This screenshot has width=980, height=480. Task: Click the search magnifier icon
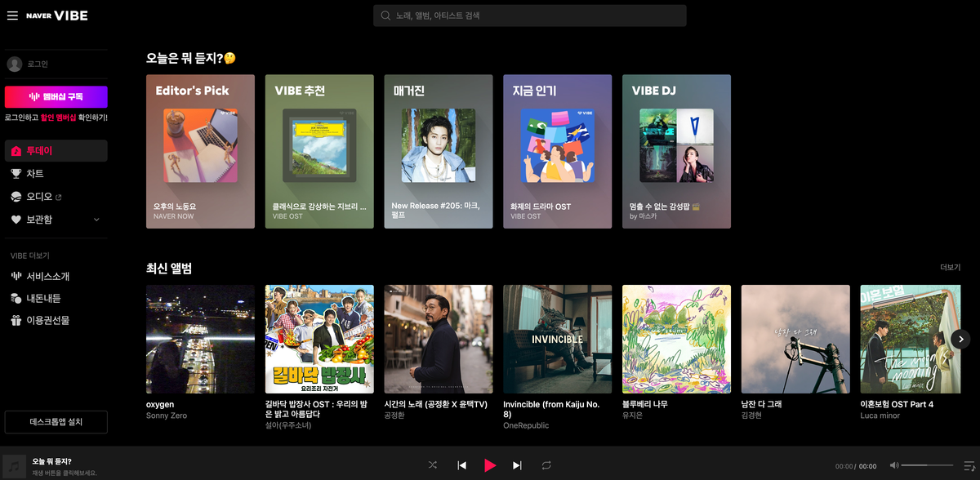(x=385, y=16)
